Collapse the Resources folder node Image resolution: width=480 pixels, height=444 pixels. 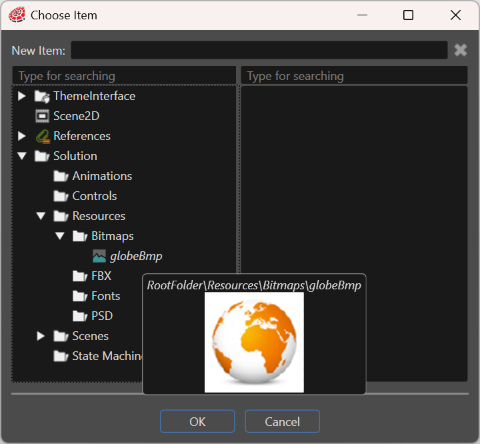[41, 216]
